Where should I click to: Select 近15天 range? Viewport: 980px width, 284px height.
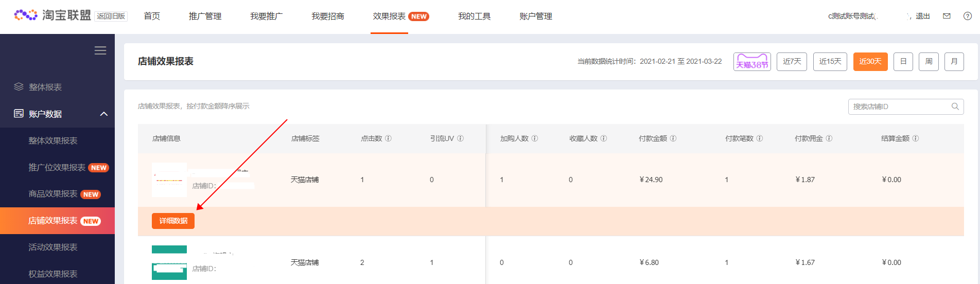pyautogui.click(x=830, y=62)
